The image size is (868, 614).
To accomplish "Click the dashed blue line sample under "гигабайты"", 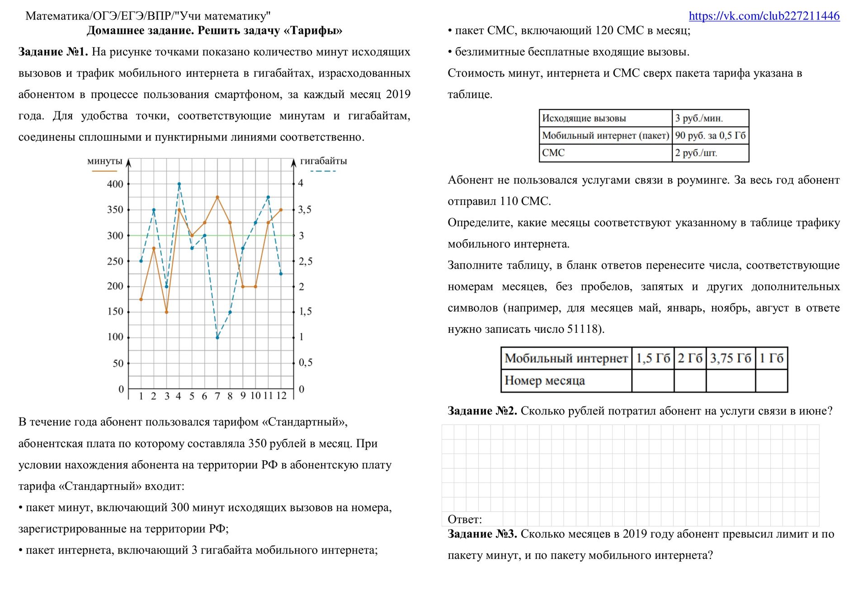I will [323, 171].
